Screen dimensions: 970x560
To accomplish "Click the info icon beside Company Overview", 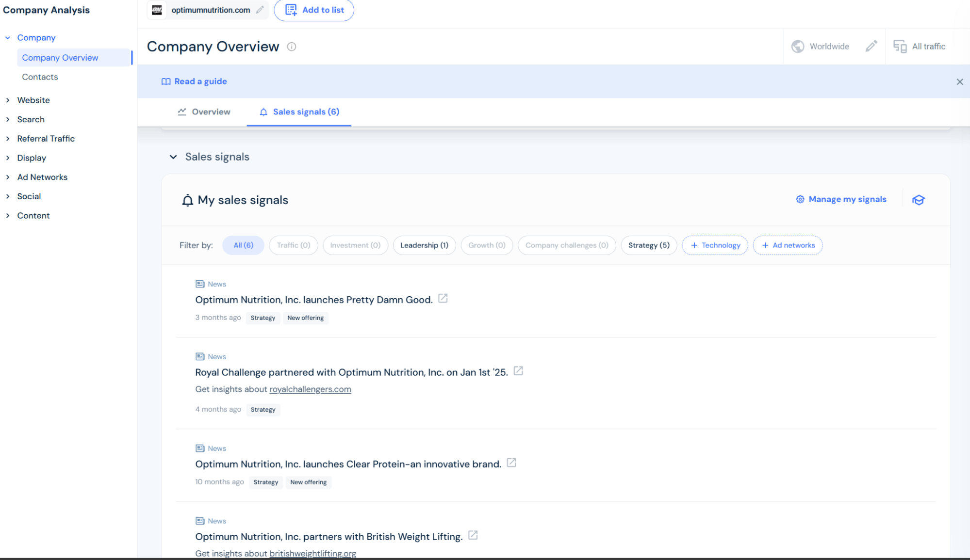I will coord(292,47).
